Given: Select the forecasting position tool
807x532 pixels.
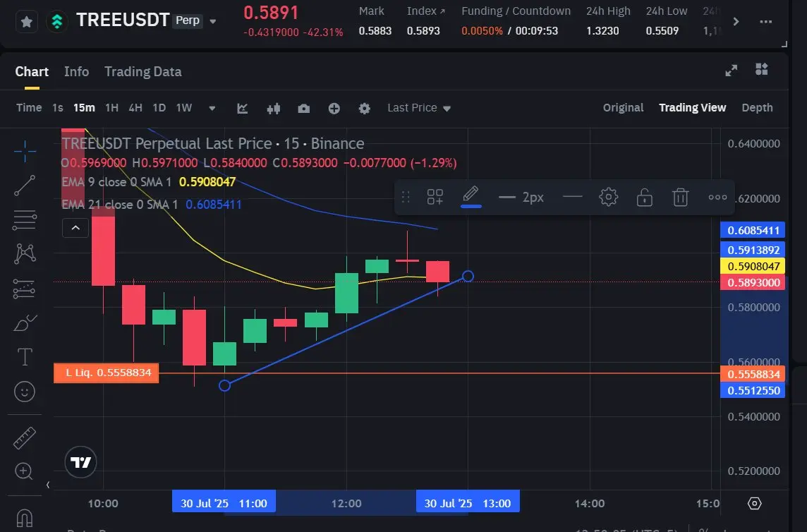Looking at the screenshot, I should tap(24, 289).
